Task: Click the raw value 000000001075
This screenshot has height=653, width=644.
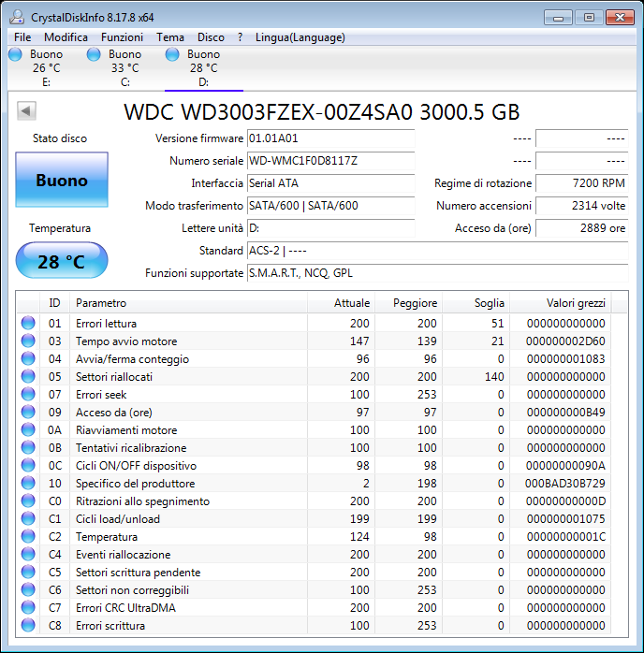Action: [565, 519]
